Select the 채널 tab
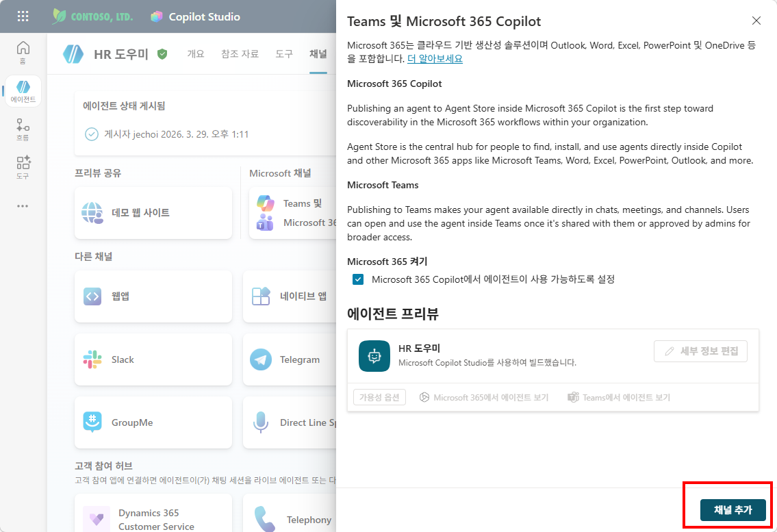 (x=318, y=53)
